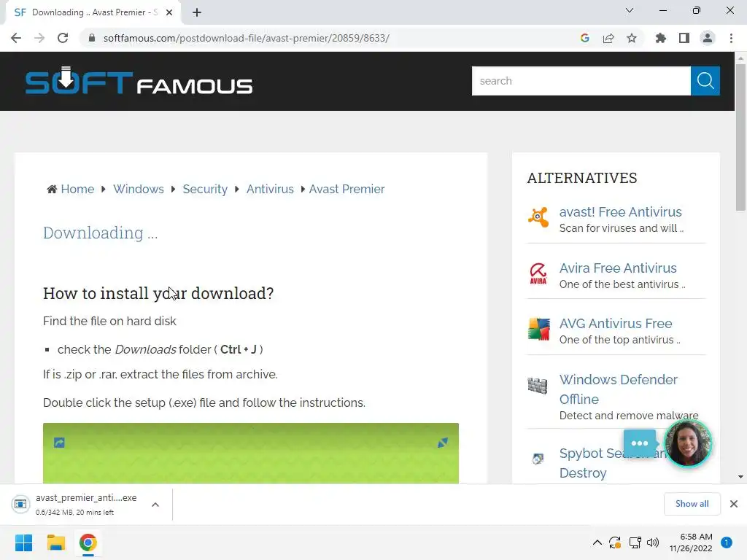Open File Explorer from taskbar
Viewport: 747px width, 560px height.
55,542
